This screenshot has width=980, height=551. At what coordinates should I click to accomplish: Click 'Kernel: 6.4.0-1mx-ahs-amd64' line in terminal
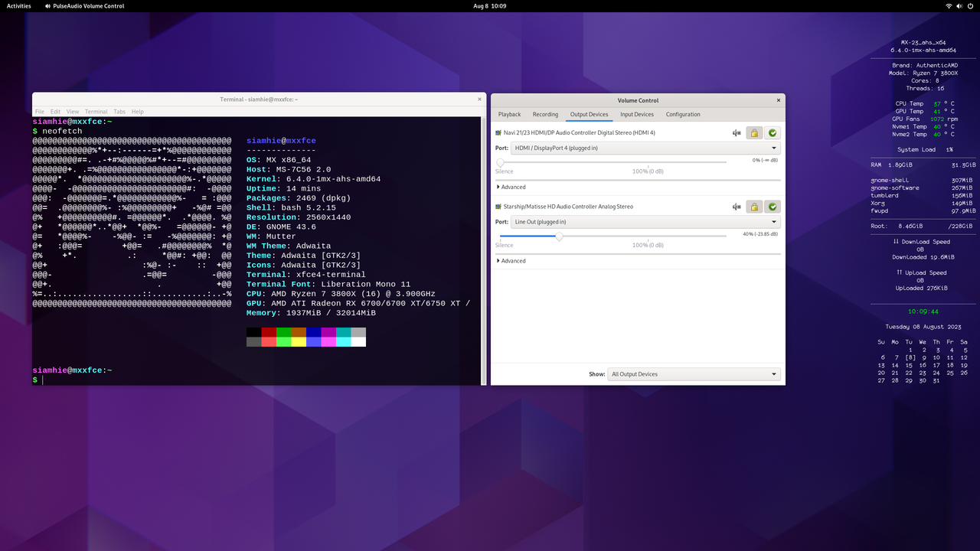[x=313, y=179]
